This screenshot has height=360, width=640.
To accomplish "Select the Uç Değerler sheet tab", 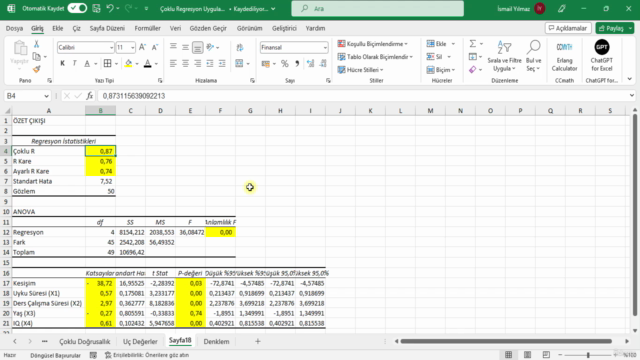I will click(x=140, y=342).
